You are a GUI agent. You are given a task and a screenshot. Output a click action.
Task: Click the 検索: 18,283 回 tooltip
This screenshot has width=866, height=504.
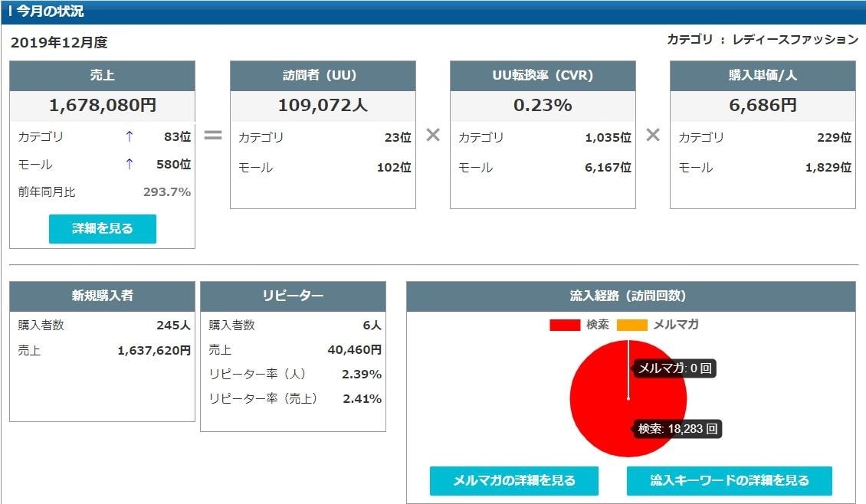[x=677, y=429]
